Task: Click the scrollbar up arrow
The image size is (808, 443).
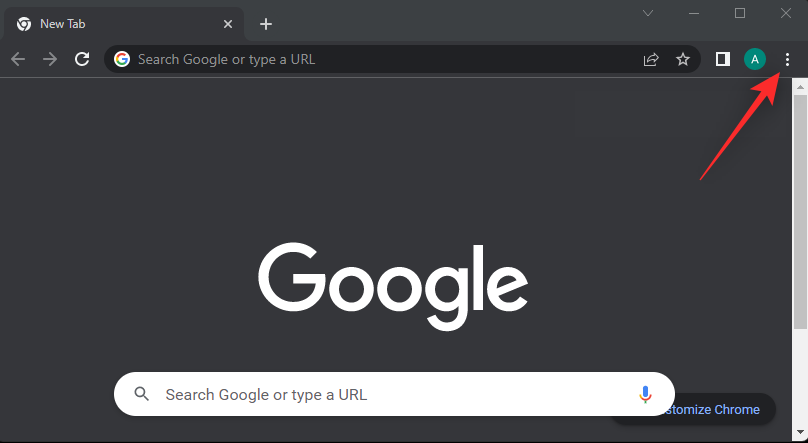Action: pyautogui.click(x=799, y=88)
